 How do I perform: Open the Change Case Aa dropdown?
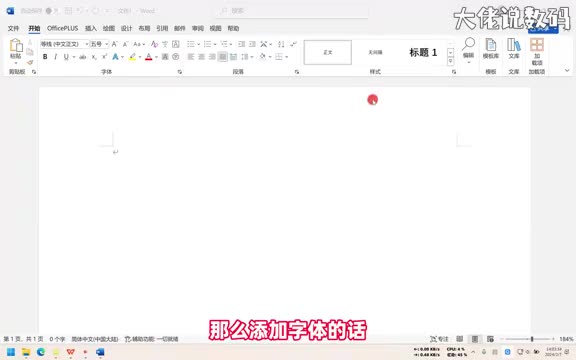click(x=138, y=44)
